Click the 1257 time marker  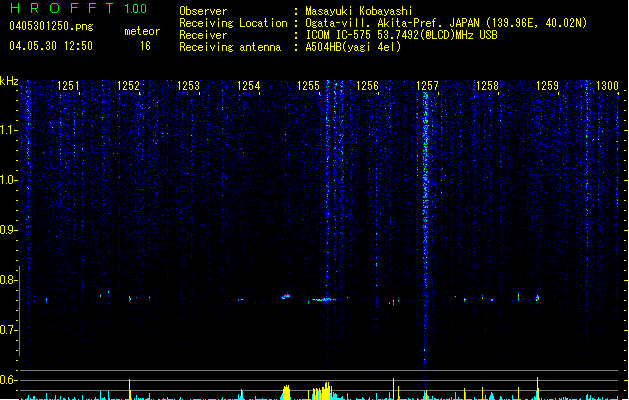(x=427, y=85)
